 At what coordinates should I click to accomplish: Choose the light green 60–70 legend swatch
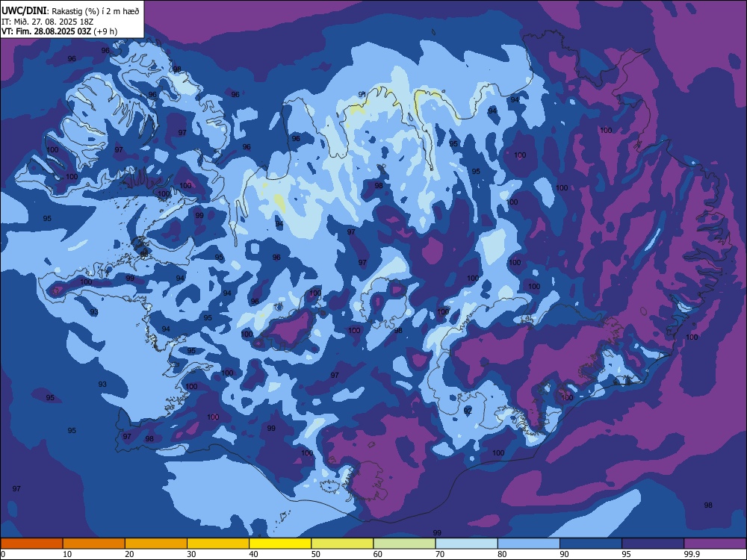(404, 544)
